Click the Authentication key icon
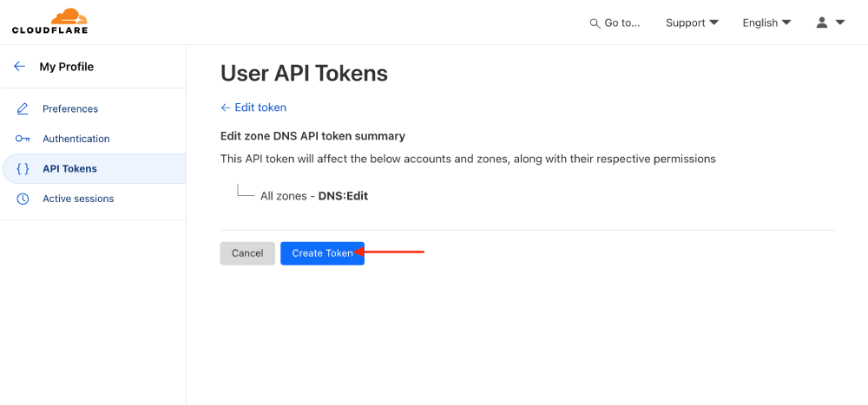This screenshot has height=405, width=868. pyautogui.click(x=23, y=138)
